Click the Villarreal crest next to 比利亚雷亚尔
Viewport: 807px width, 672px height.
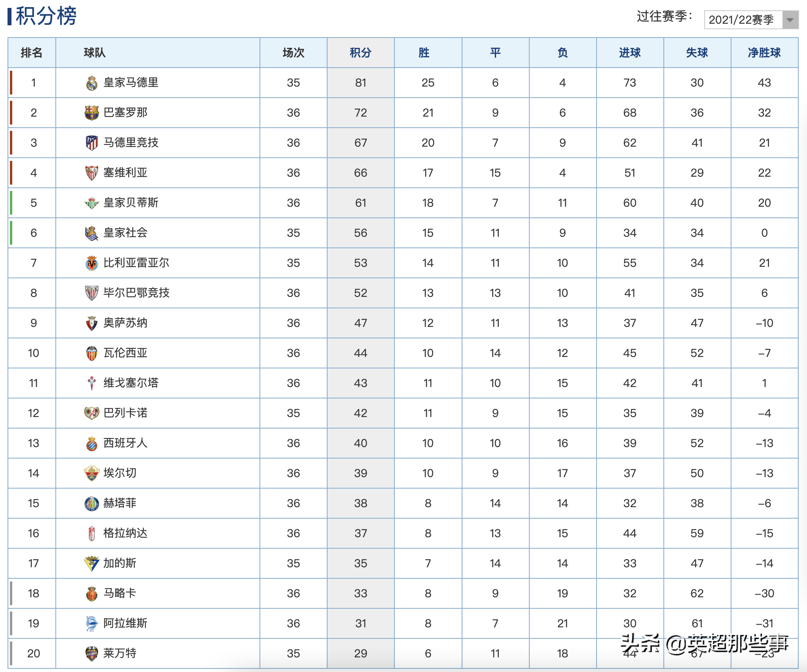(x=92, y=263)
